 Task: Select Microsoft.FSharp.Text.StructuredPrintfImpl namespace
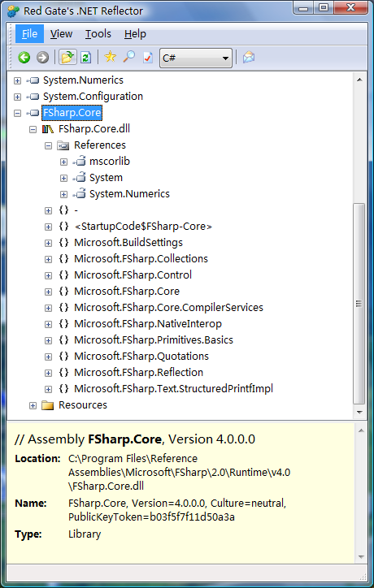coord(173,388)
